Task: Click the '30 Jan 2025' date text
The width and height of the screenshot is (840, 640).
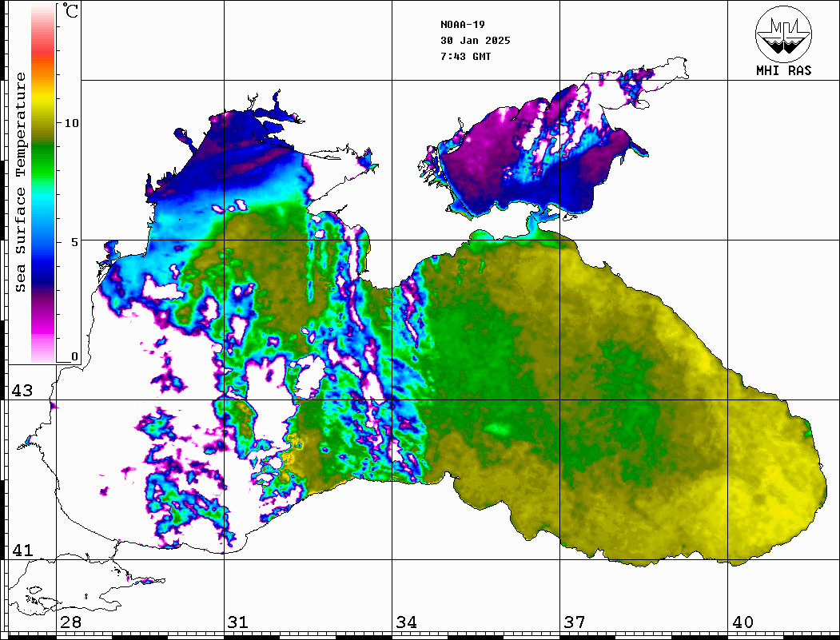Action: tap(476, 41)
